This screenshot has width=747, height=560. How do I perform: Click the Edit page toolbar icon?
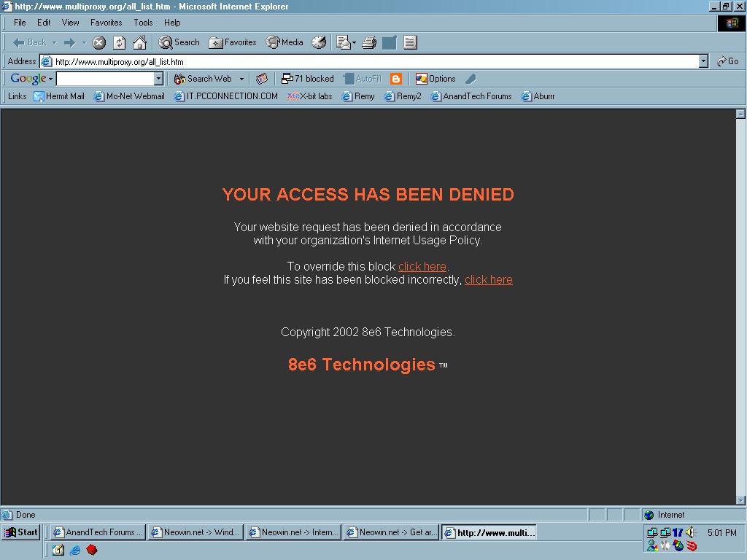point(390,42)
